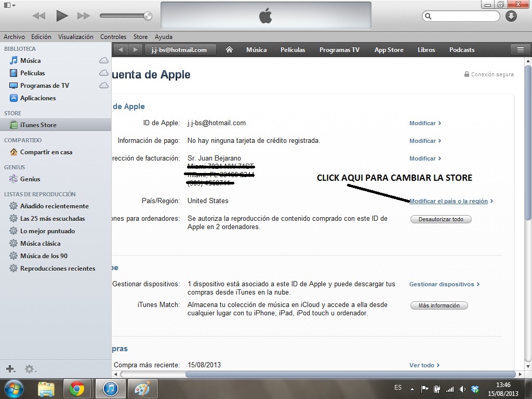Click the Dropbox tray icon

(475, 389)
